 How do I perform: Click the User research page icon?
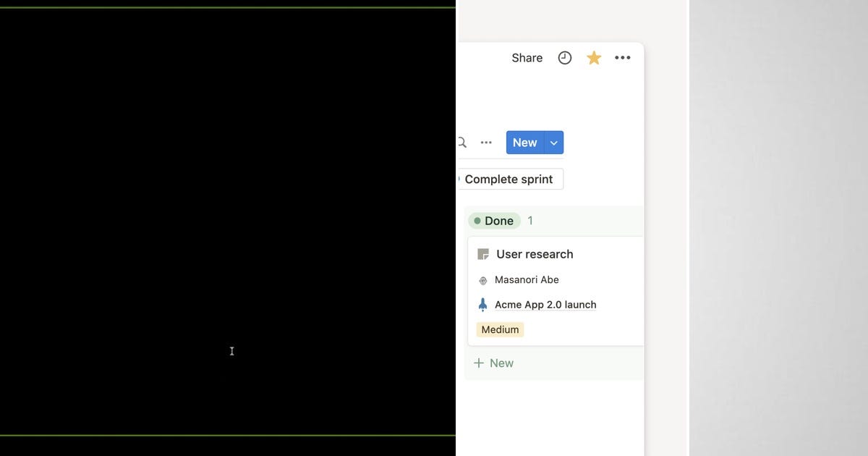482,253
